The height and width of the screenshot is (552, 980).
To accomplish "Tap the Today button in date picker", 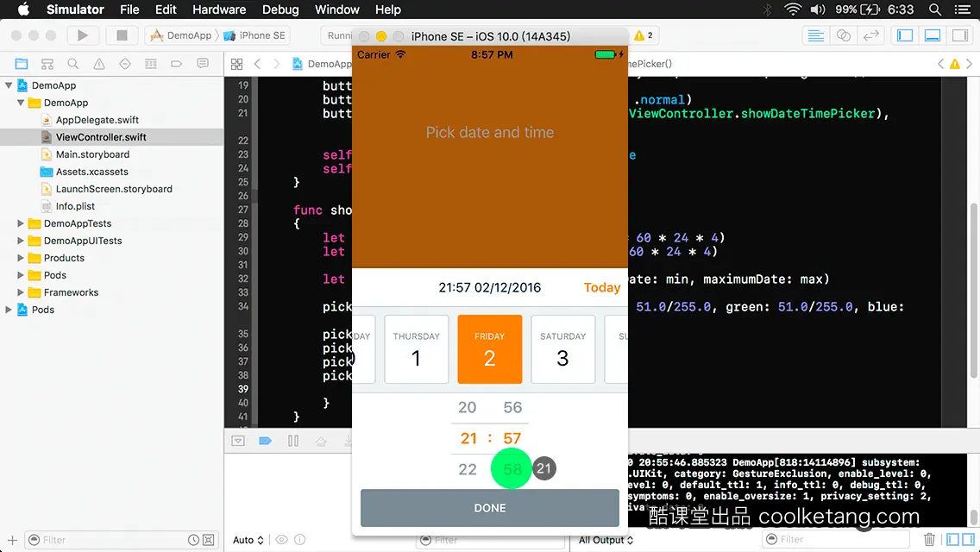I will (602, 287).
